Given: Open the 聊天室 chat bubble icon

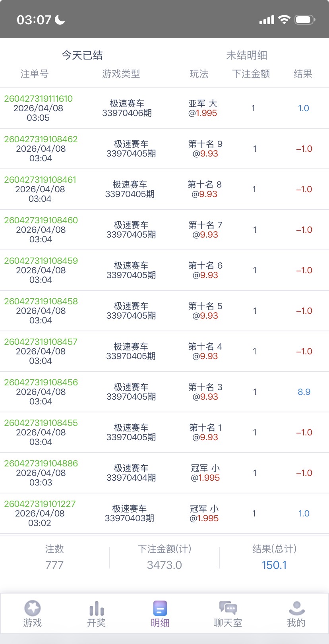Looking at the screenshot, I should pos(228,608).
